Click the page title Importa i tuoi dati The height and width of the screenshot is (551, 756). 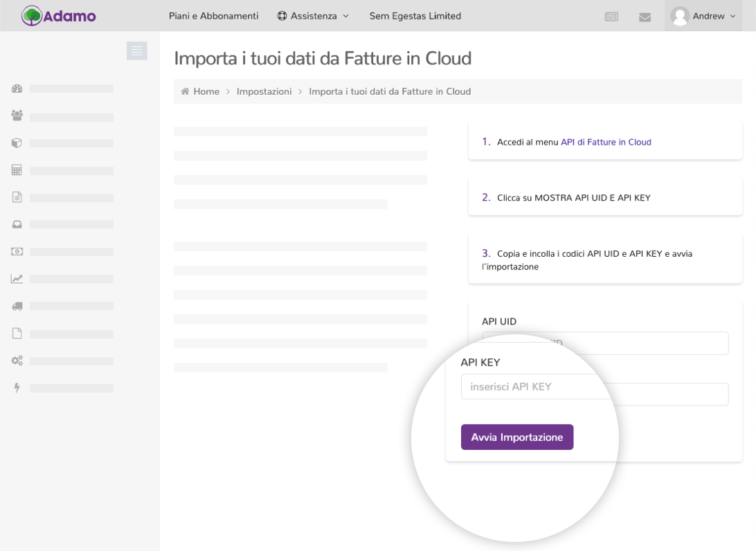click(323, 58)
